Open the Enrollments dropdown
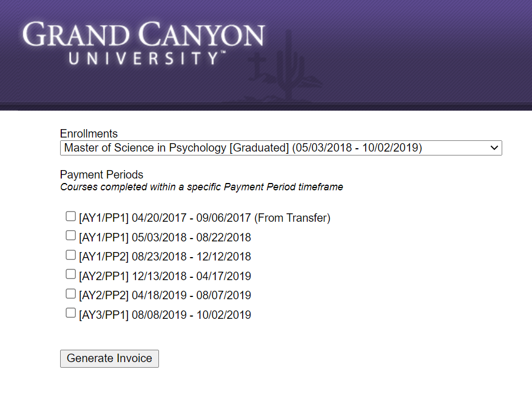Image resolution: width=532 pixels, height=398 pixels. point(281,148)
